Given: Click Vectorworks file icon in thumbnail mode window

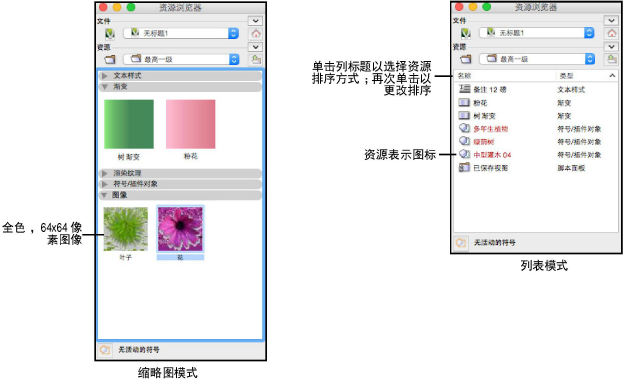Looking at the screenshot, I should tap(110, 34).
